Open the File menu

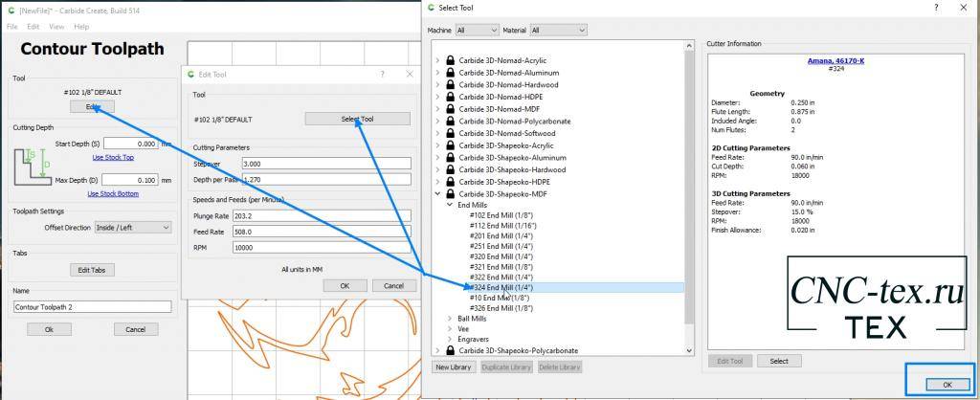pos(12,27)
